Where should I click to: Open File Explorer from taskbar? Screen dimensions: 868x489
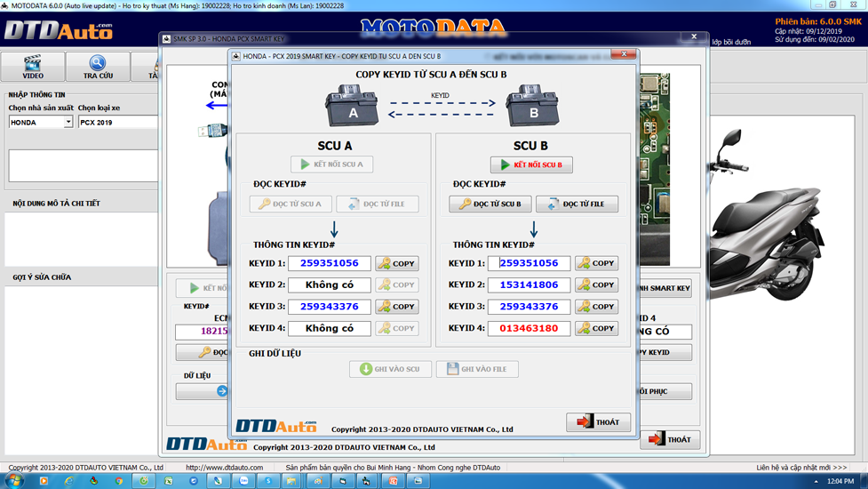click(291, 481)
